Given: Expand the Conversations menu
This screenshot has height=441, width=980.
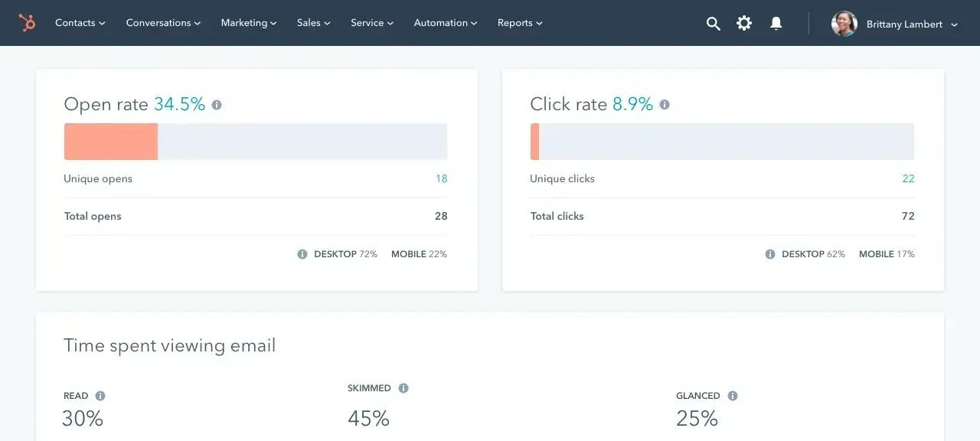Looking at the screenshot, I should pyautogui.click(x=163, y=23).
